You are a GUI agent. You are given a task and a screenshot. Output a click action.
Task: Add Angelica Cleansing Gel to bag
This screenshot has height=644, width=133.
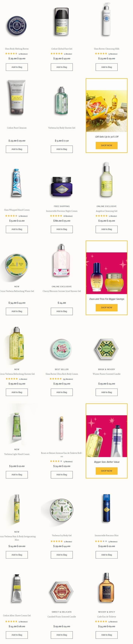tap(107, 229)
